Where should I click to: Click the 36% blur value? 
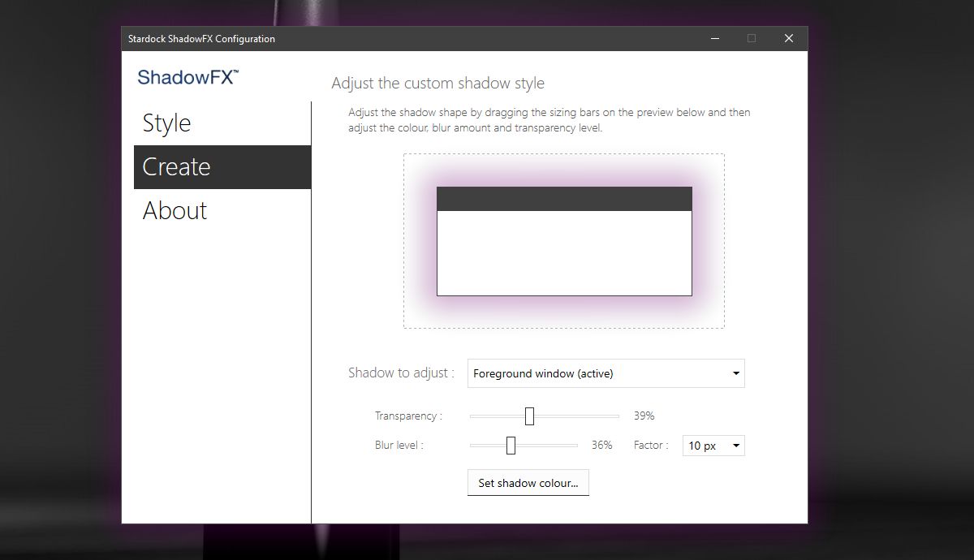pyautogui.click(x=601, y=446)
